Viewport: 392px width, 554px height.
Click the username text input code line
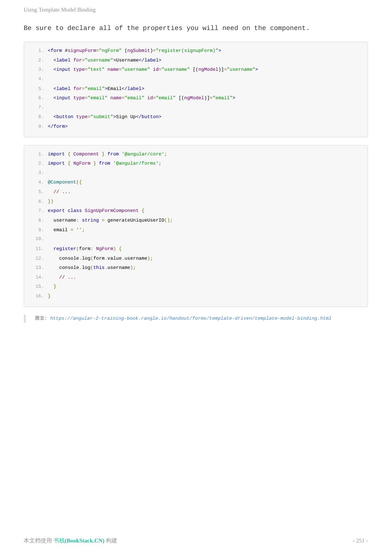click(x=155, y=70)
